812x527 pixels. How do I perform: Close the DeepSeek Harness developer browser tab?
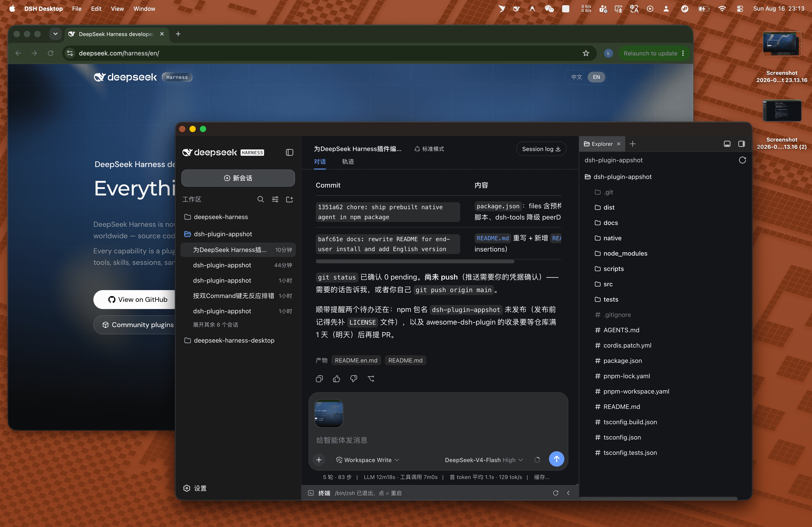162,34
